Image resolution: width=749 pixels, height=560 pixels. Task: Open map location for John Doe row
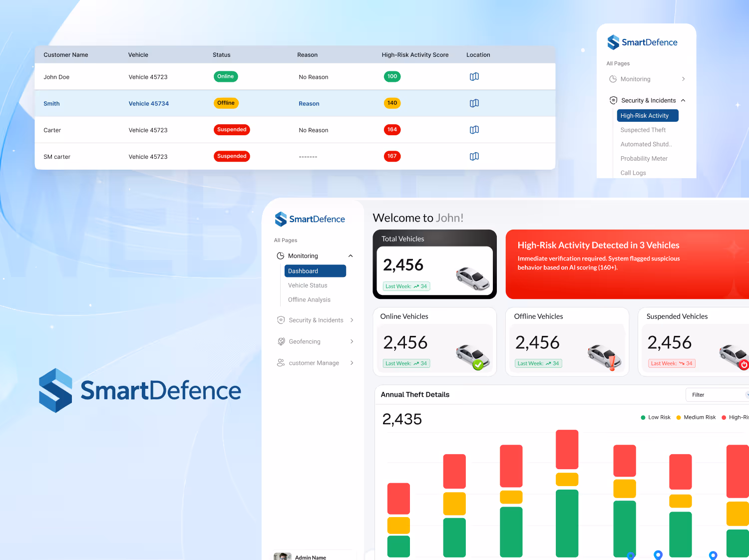[474, 77]
